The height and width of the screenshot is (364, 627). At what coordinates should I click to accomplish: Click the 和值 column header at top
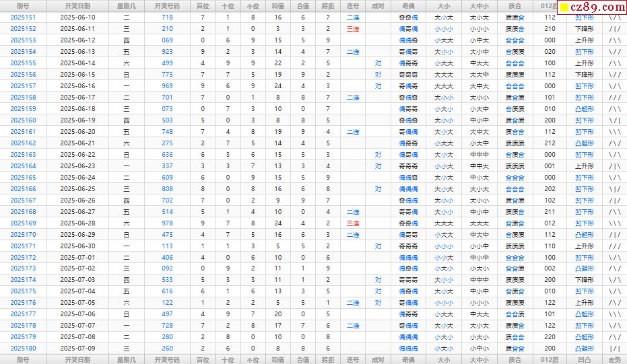[278, 6]
